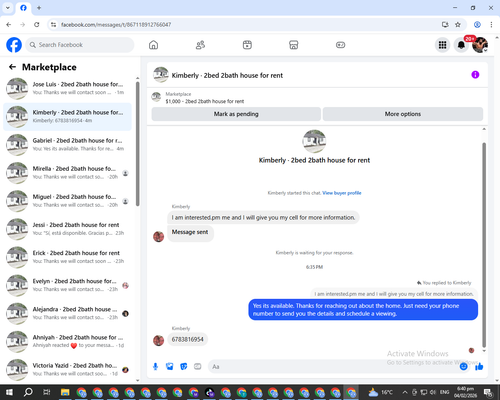Open Windows taskbar search
This screenshot has height=400, width=500.
coord(28,392)
